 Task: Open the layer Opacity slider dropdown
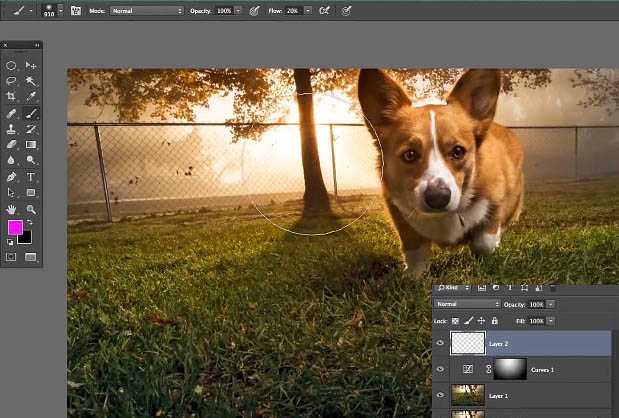[x=551, y=304]
